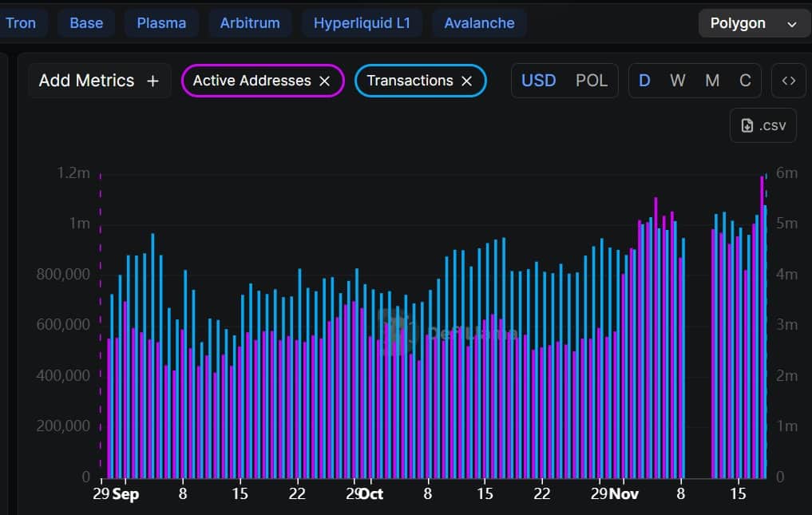Switch to weekly (W) interval
The image size is (812, 515).
(x=678, y=80)
